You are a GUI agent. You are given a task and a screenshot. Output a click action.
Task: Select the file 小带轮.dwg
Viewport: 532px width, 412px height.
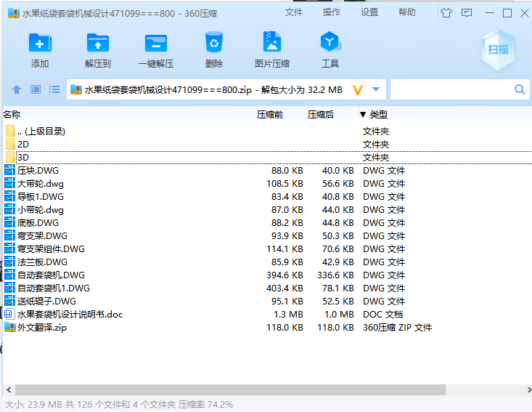tap(267, 209)
